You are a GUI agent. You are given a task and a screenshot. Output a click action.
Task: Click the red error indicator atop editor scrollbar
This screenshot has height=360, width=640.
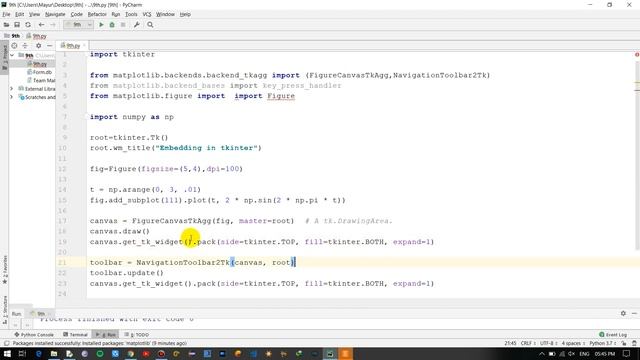(636, 54)
